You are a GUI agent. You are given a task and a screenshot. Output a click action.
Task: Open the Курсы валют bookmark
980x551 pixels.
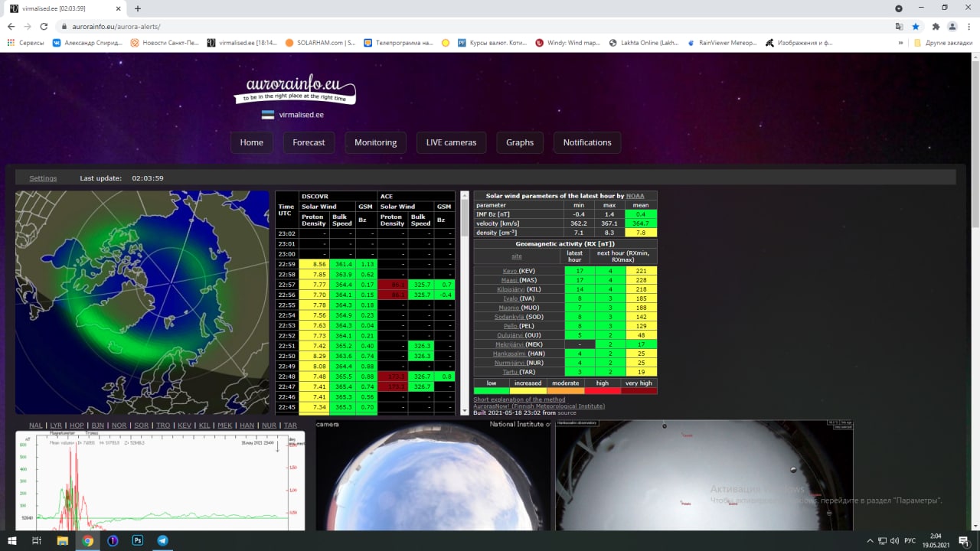click(x=492, y=43)
